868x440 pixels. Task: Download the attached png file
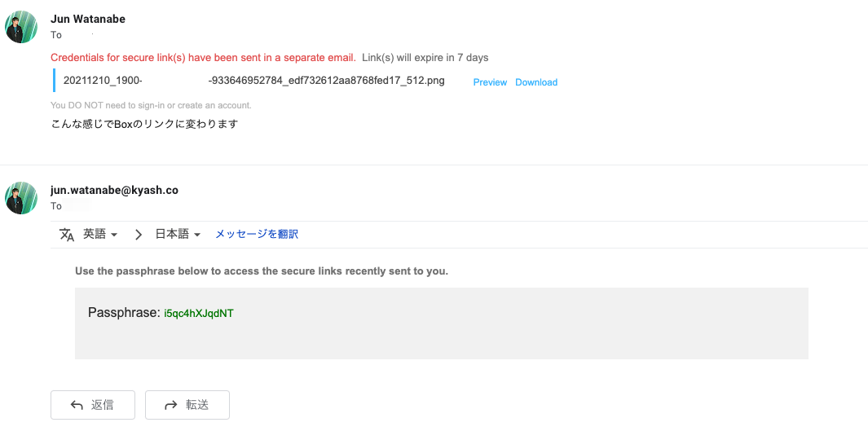coord(535,82)
